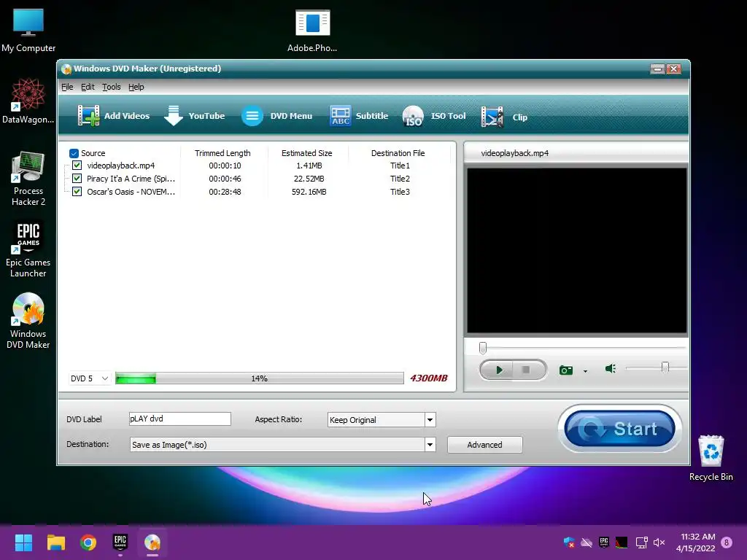Stop the preview playback

(527, 370)
